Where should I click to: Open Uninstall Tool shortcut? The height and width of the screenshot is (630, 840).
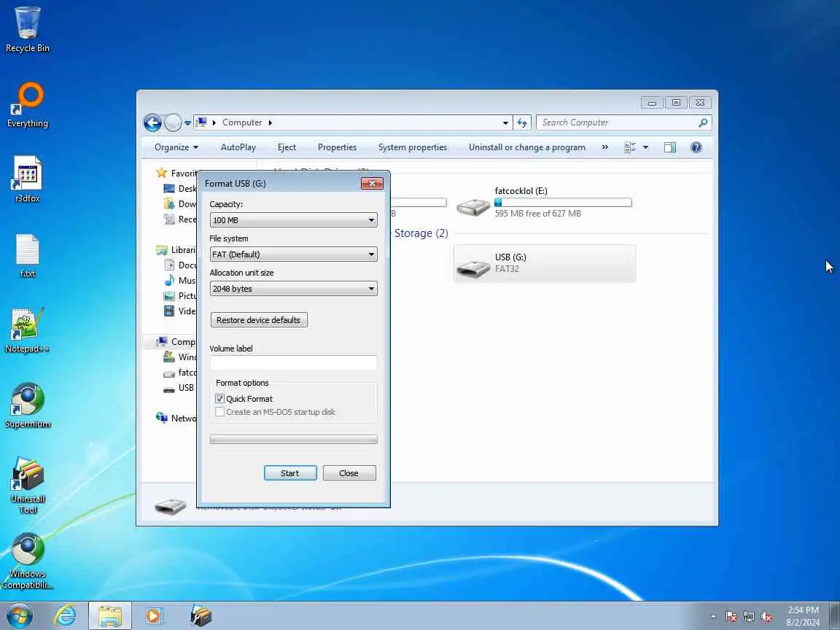[27, 485]
